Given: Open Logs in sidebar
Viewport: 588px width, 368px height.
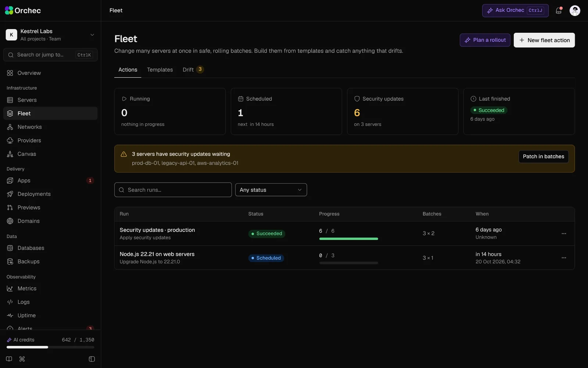Looking at the screenshot, I should pos(50,302).
